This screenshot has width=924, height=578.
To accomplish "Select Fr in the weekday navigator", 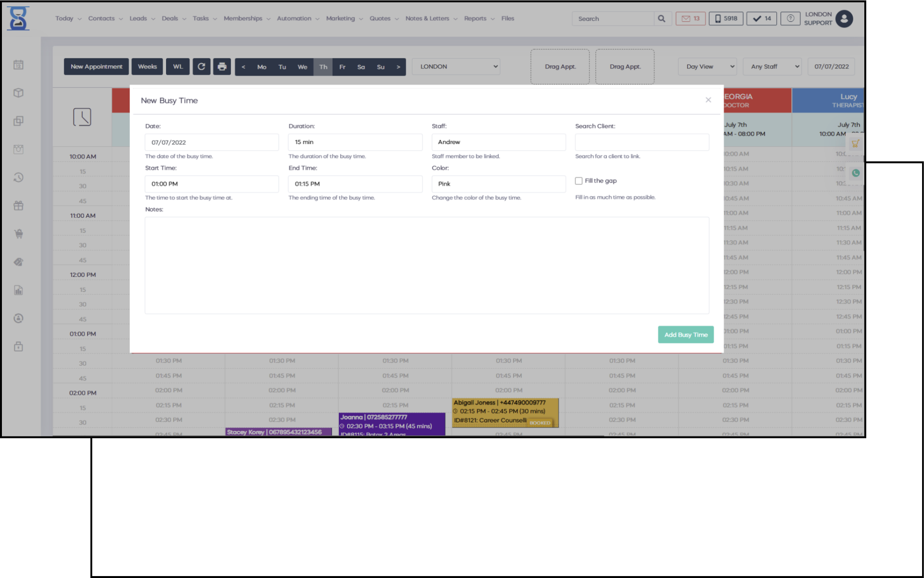I will coord(342,67).
